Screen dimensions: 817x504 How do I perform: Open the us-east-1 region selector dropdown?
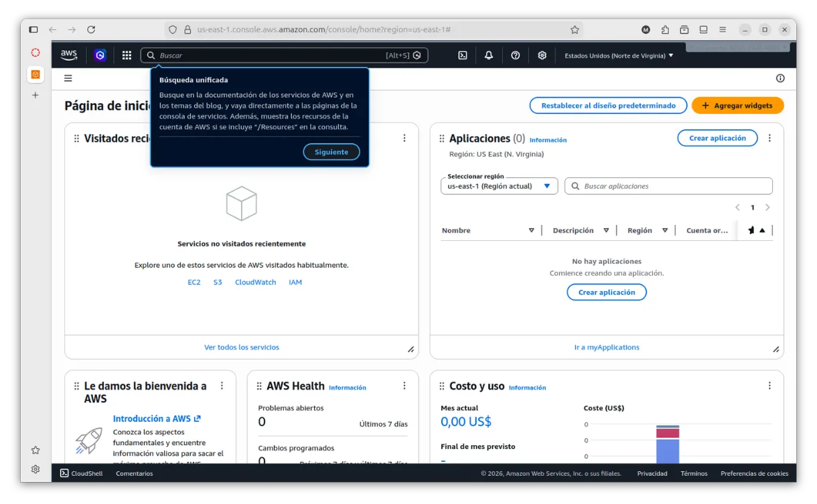[498, 185]
